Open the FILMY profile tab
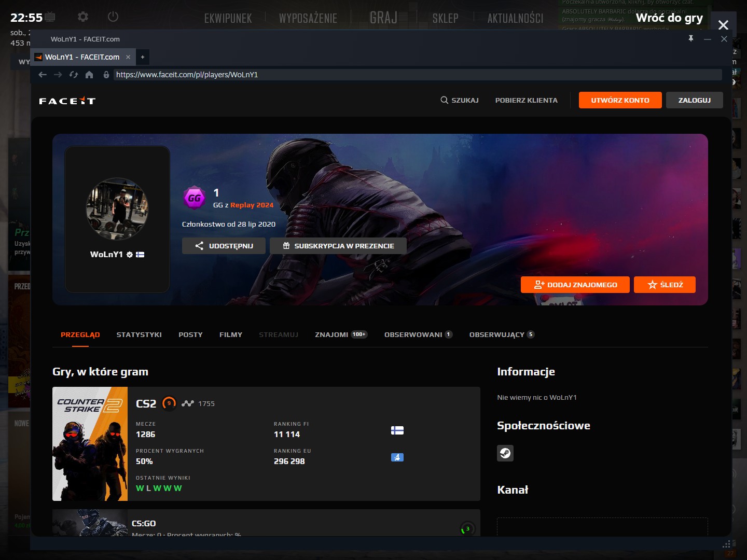This screenshot has width=747, height=560. (231, 335)
